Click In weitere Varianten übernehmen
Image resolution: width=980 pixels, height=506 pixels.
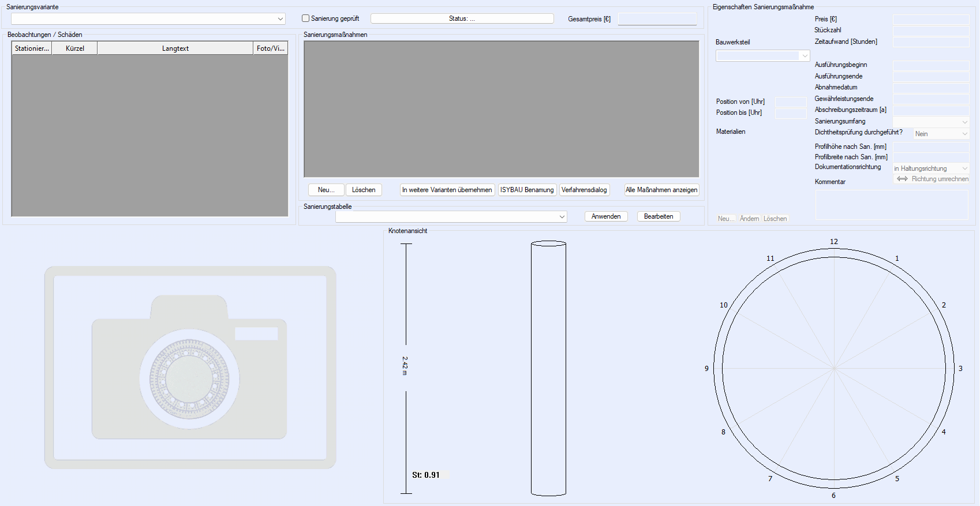click(x=447, y=190)
